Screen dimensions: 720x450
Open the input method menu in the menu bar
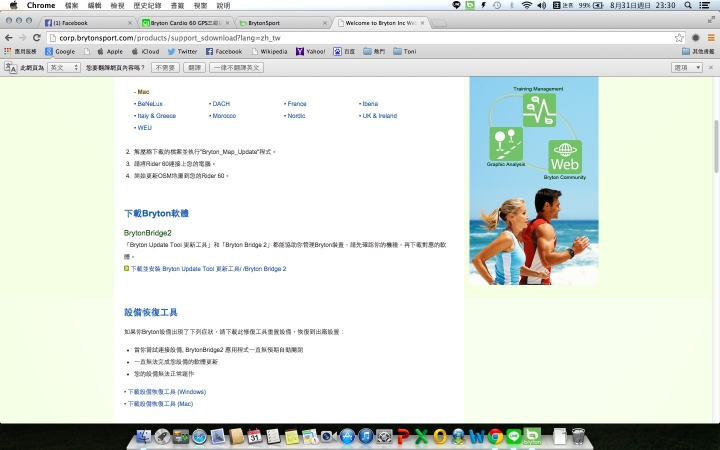click(563, 5)
